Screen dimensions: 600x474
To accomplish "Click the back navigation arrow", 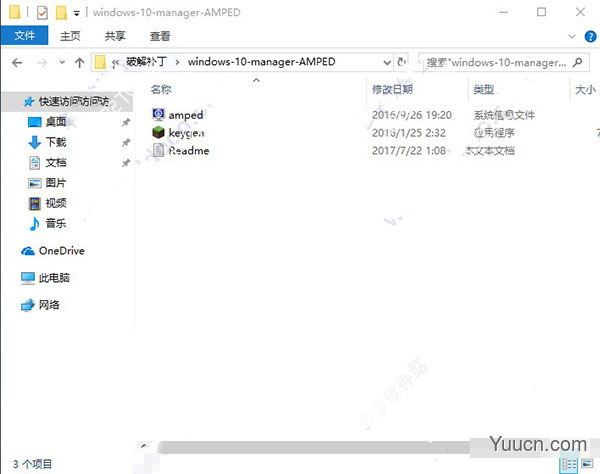I will tap(17, 62).
